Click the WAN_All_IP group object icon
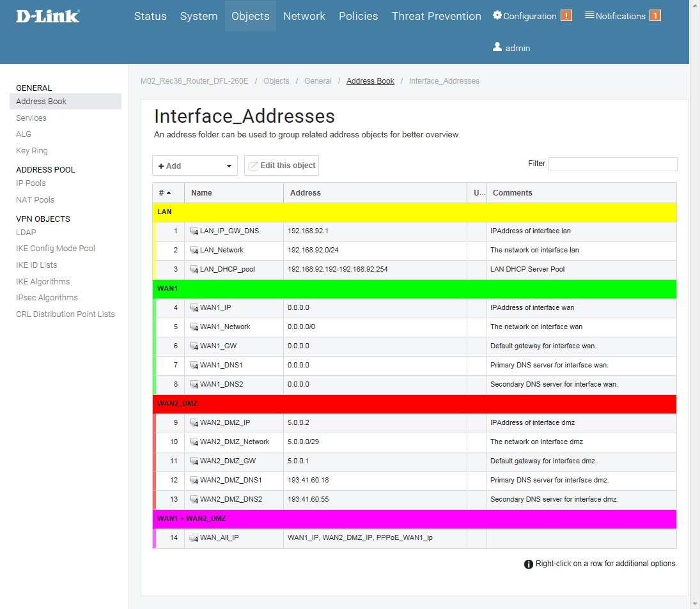700x609 pixels. coord(194,538)
